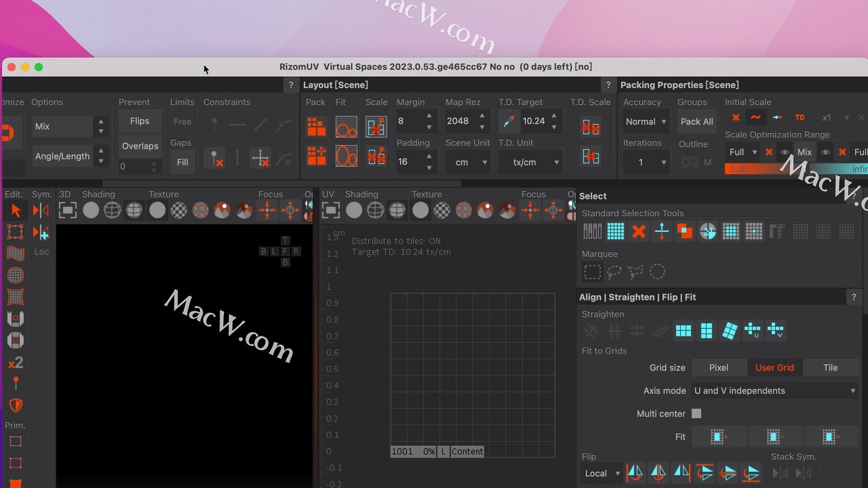Select the checker texture in UV viewport toolbar
Screen dimensions: 868x488
[442, 211]
